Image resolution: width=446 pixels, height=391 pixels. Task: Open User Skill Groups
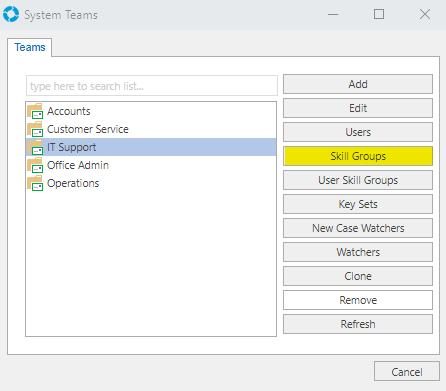358,180
